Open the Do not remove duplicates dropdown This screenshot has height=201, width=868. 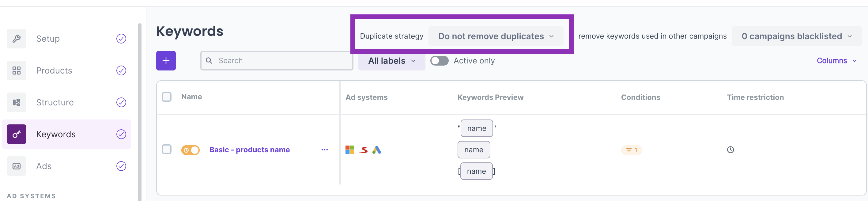495,36
